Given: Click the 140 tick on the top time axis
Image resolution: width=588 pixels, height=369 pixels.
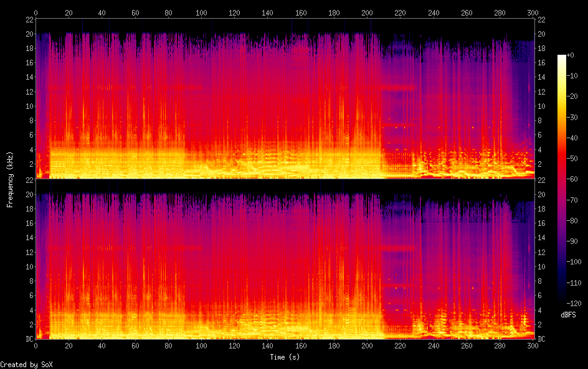Looking at the screenshot, I should click(267, 12).
